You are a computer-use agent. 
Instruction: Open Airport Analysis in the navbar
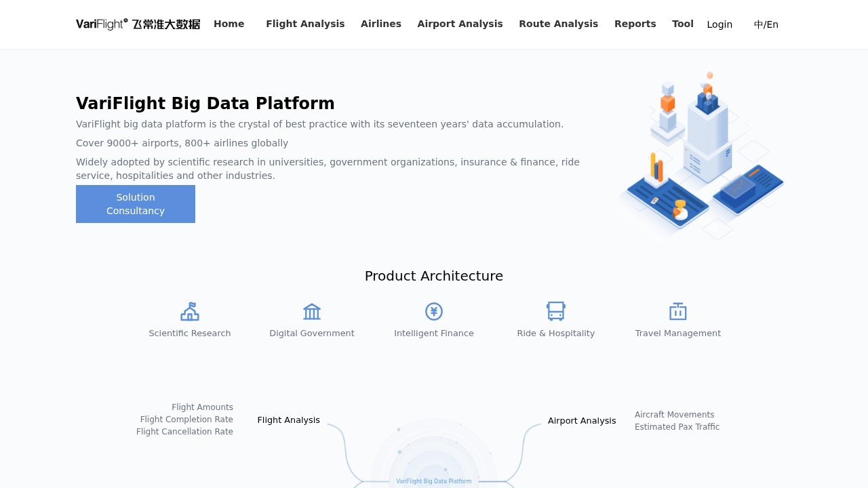(x=460, y=24)
